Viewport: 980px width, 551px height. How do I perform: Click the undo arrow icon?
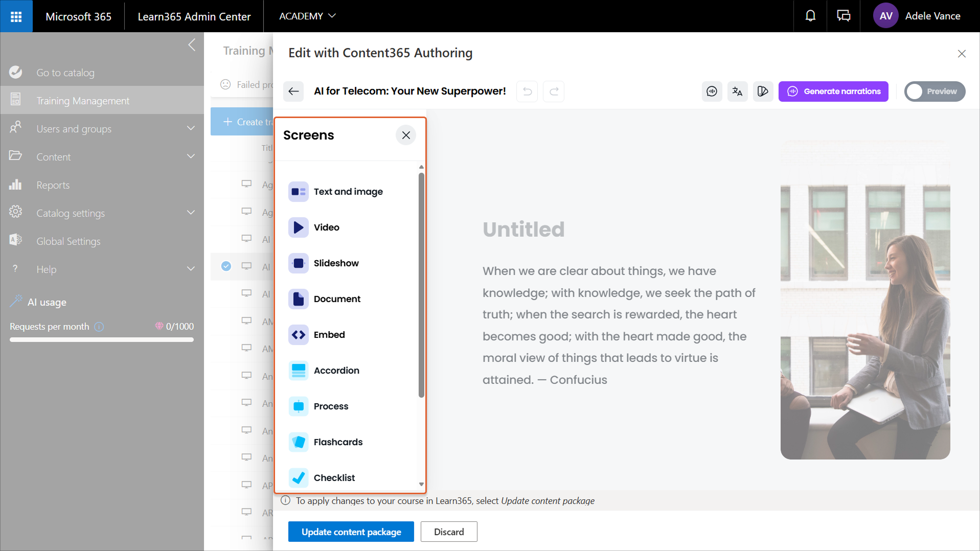527,91
